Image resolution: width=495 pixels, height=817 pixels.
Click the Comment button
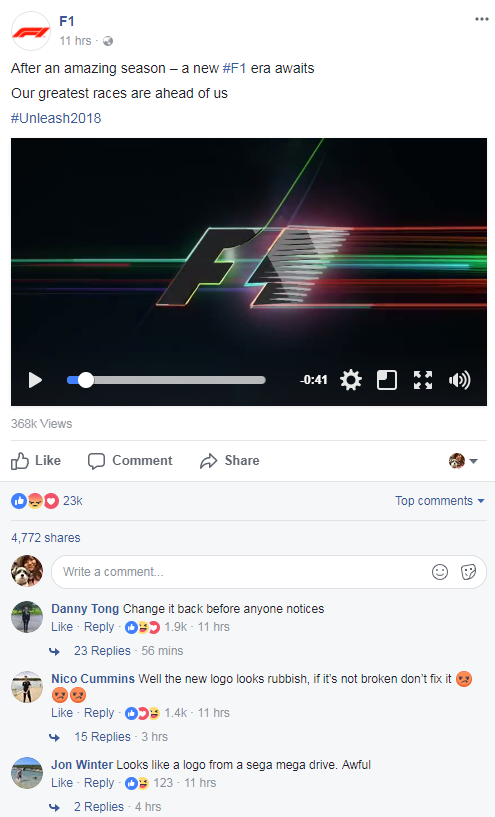click(x=130, y=461)
